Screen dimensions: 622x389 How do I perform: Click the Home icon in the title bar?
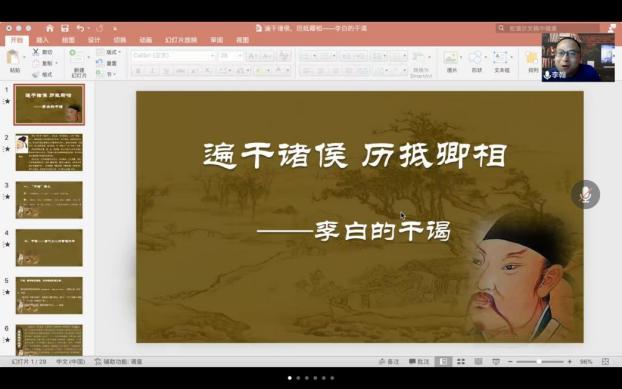coord(50,28)
